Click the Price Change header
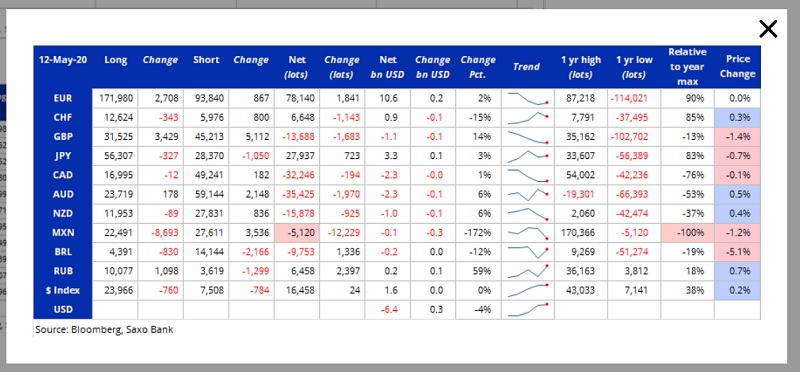800x372 pixels. tap(737, 67)
